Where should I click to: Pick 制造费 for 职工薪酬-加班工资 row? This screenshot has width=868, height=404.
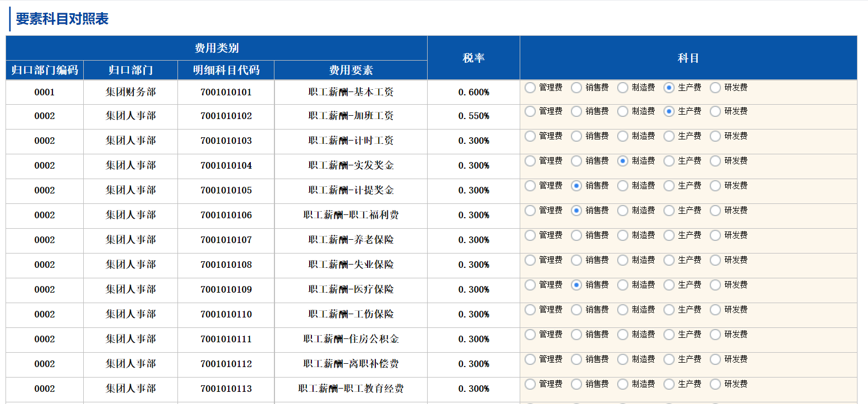pyautogui.click(x=623, y=111)
